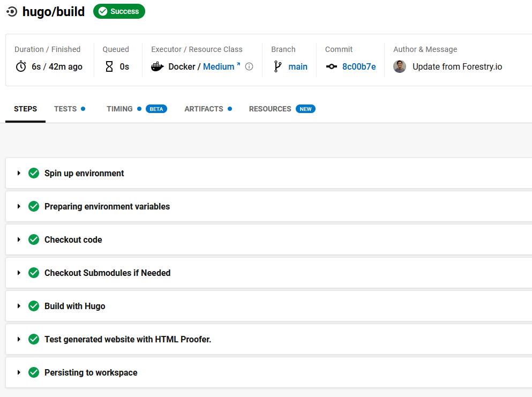
Task: Click the queued hourglass icon
Action: point(109,66)
